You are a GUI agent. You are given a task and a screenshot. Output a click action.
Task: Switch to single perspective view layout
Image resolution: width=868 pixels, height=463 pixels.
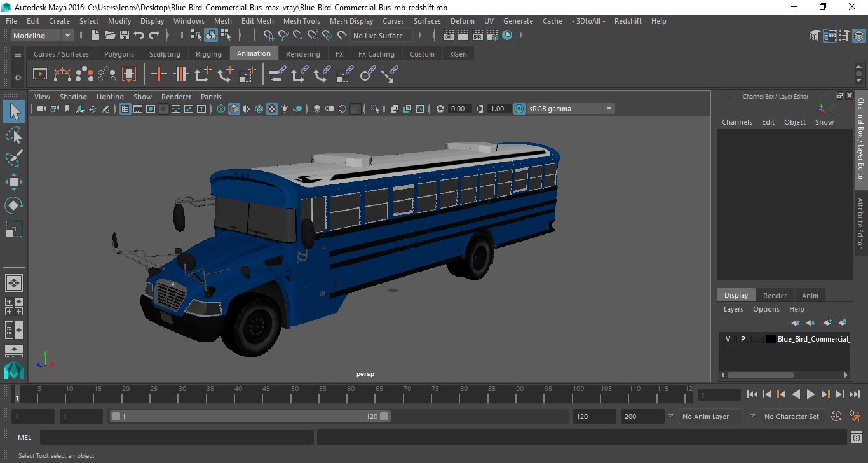click(x=14, y=283)
